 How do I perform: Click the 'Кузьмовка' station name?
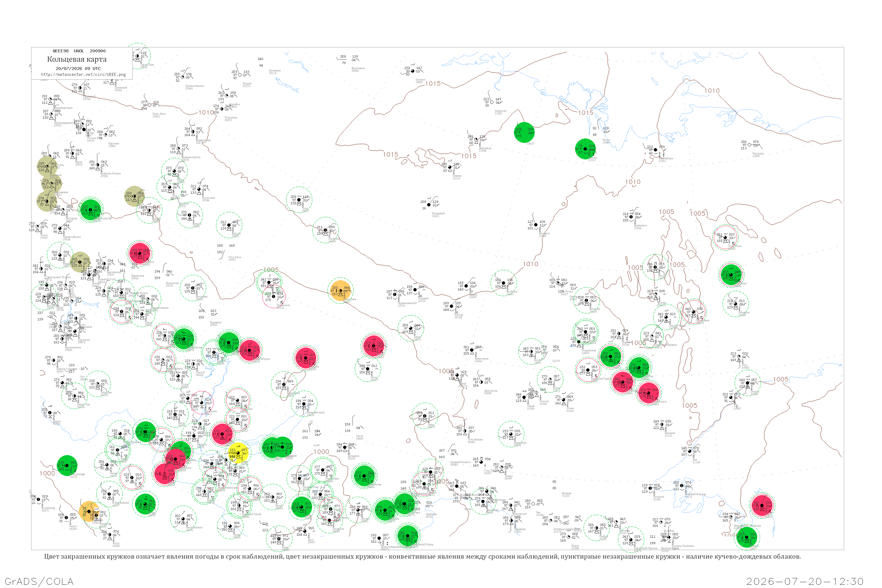coord(208,198)
